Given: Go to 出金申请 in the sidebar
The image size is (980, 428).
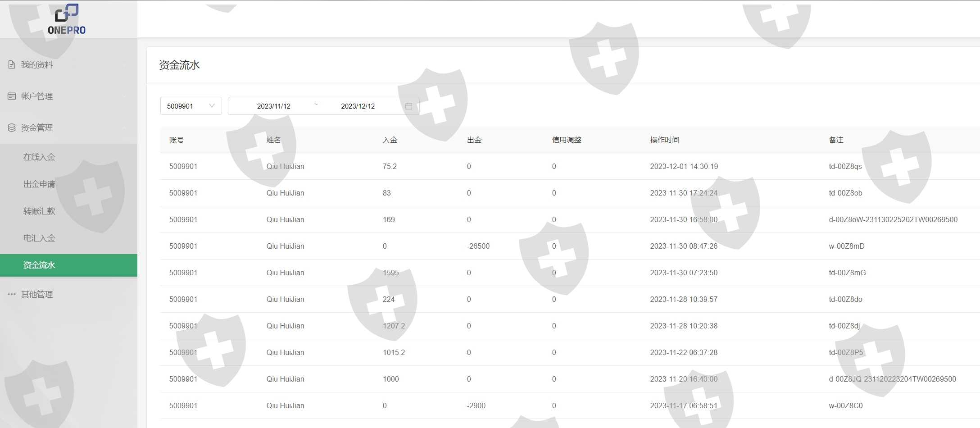Looking at the screenshot, I should [x=39, y=184].
